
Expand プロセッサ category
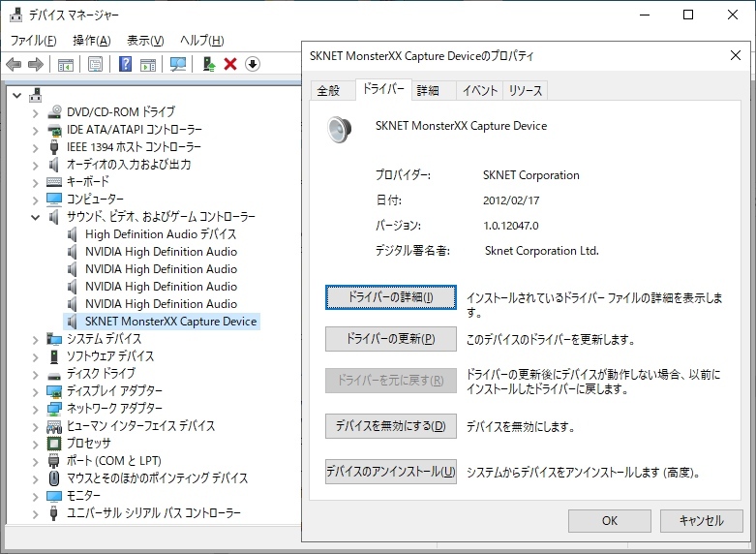(x=35, y=444)
